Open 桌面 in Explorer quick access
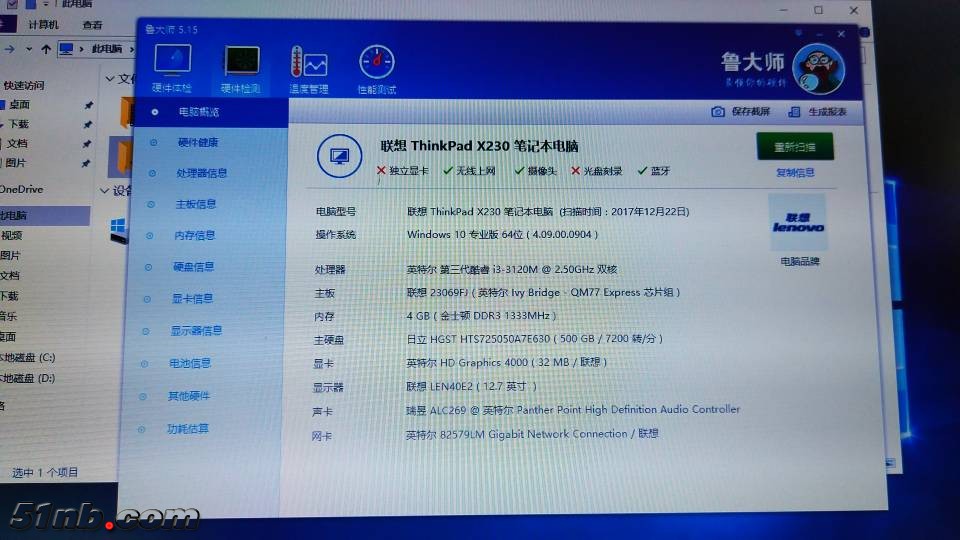The height and width of the screenshot is (540, 960). pyautogui.click(x=20, y=105)
